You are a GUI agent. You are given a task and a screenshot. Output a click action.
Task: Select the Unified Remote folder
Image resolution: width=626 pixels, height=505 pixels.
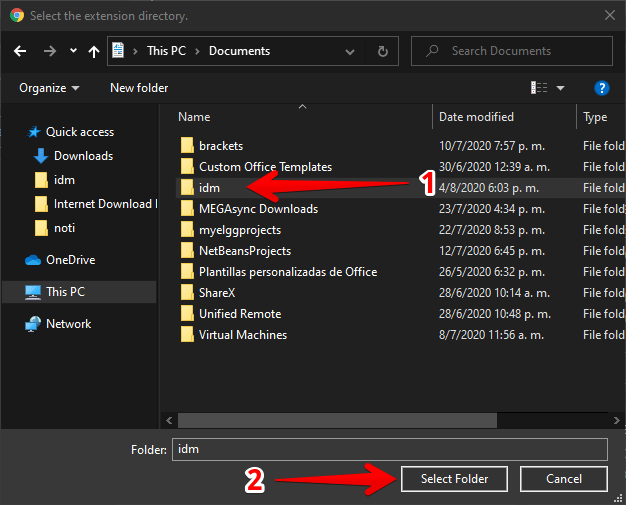click(240, 314)
